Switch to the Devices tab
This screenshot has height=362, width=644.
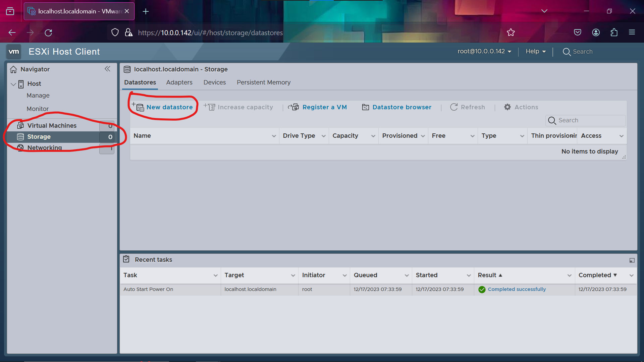[215, 82]
